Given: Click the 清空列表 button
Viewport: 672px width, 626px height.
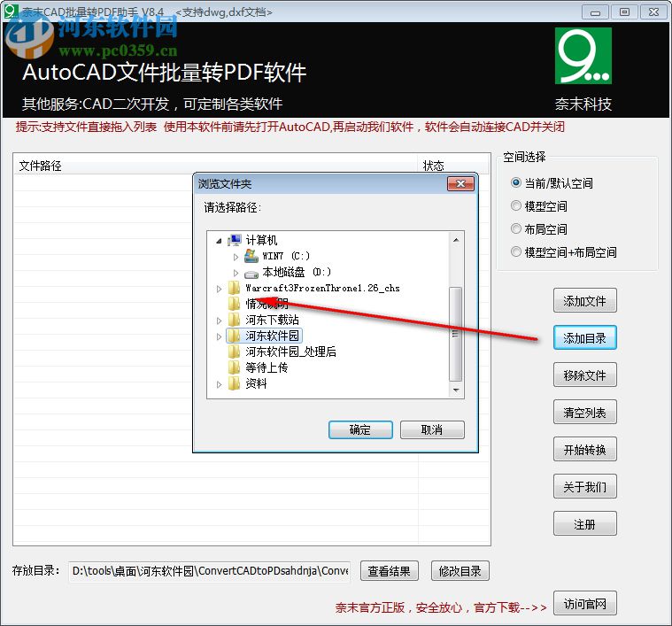Looking at the screenshot, I should (584, 413).
